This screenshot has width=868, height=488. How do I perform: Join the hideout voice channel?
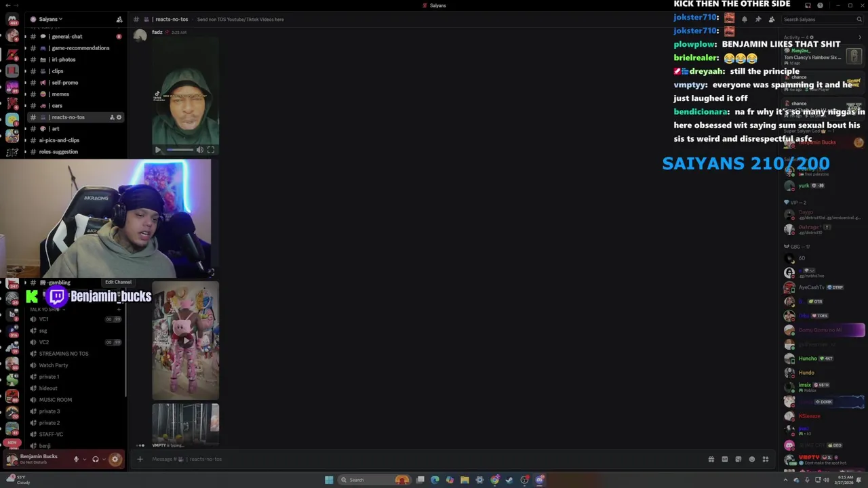75,388
